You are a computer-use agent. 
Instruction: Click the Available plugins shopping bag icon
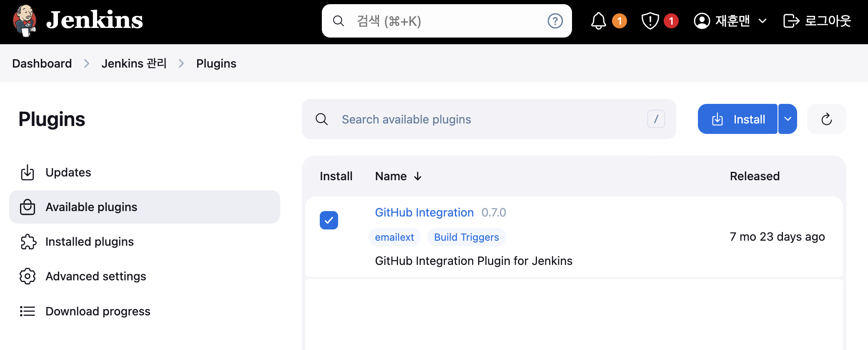coord(28,207)
